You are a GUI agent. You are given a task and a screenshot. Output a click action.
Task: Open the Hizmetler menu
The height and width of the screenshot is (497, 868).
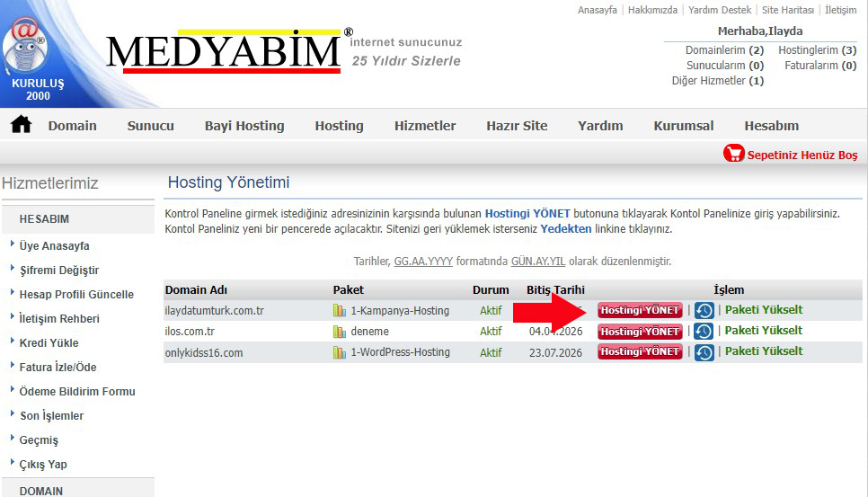425,126
